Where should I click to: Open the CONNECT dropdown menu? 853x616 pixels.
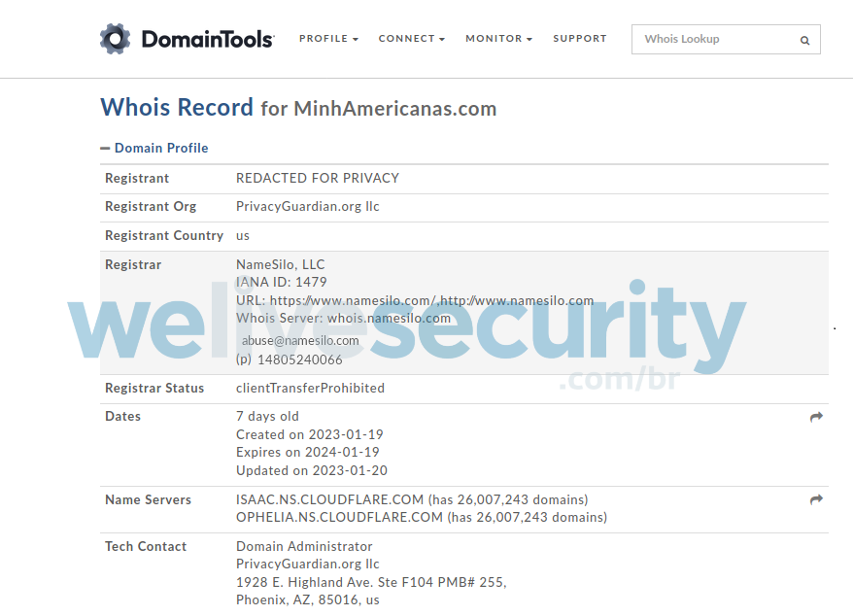412,39
